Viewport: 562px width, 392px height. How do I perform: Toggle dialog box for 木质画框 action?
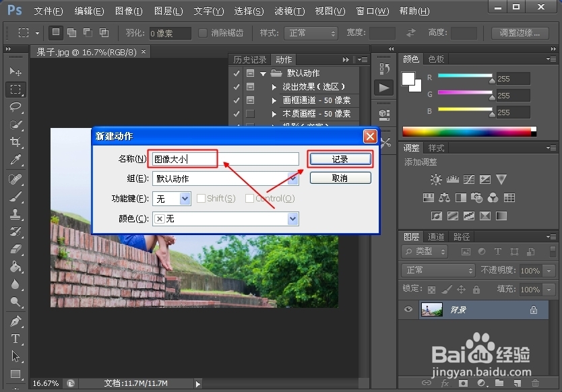[x=250, y=114]
